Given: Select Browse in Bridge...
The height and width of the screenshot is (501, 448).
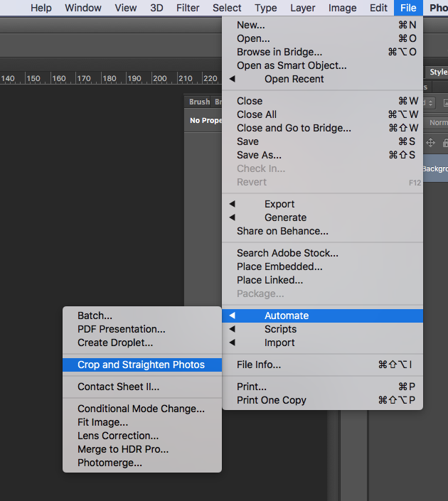Looking at the screenshot, I should click(279, 52).
